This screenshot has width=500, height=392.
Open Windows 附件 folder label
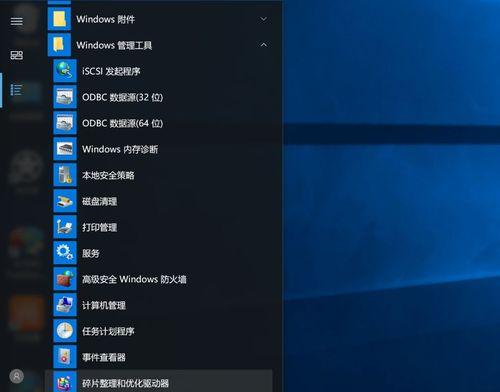(105, 19)
